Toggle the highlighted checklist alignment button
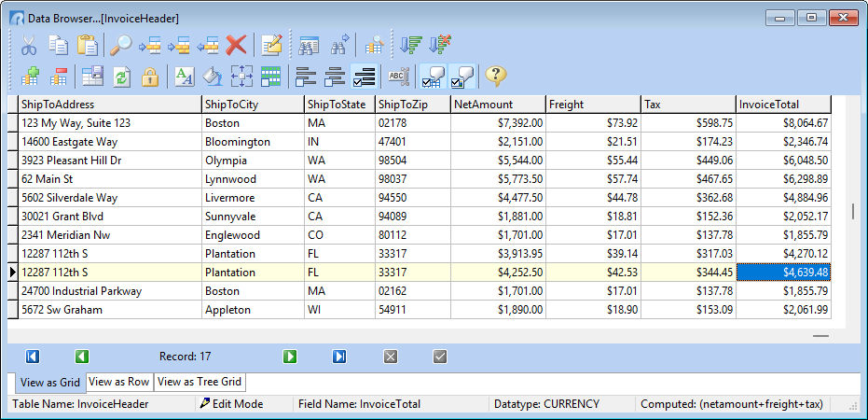Viewport: 868px width, 420px height. tap(365, 77)
